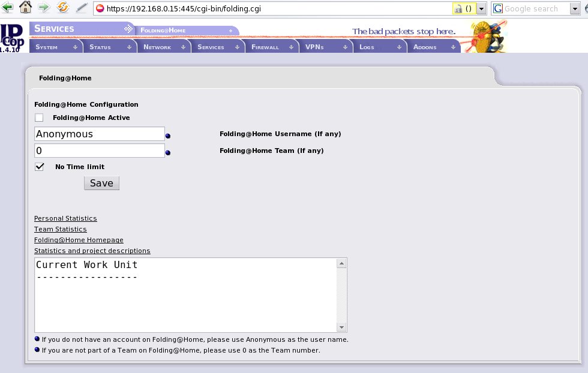Uncheck the No Time limit checkbox
Viewport: 588px width, 373px height.
tap(40, 167)
